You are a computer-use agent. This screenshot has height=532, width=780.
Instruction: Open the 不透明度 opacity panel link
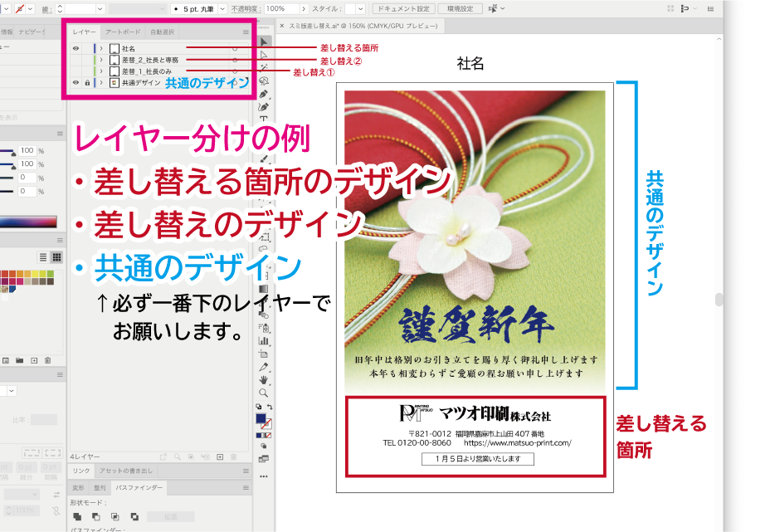coord(245,9)
